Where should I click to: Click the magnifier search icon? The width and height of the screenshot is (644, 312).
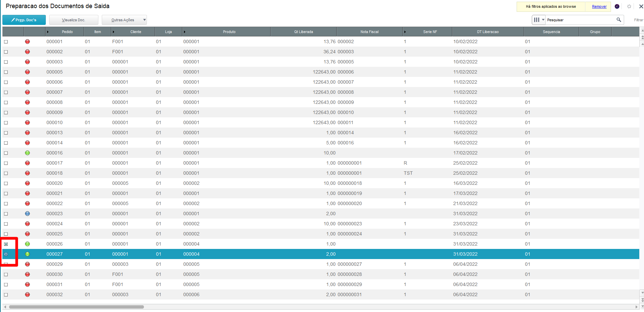pos(619,20)
